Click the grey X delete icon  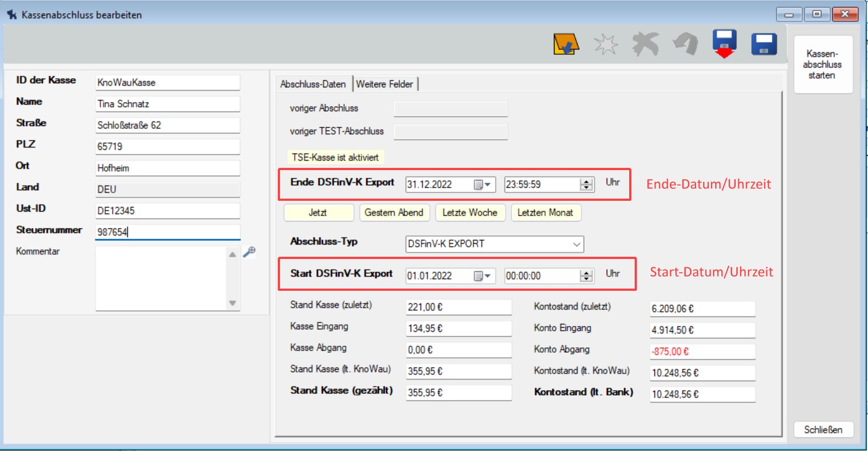(x=645, y=44)
